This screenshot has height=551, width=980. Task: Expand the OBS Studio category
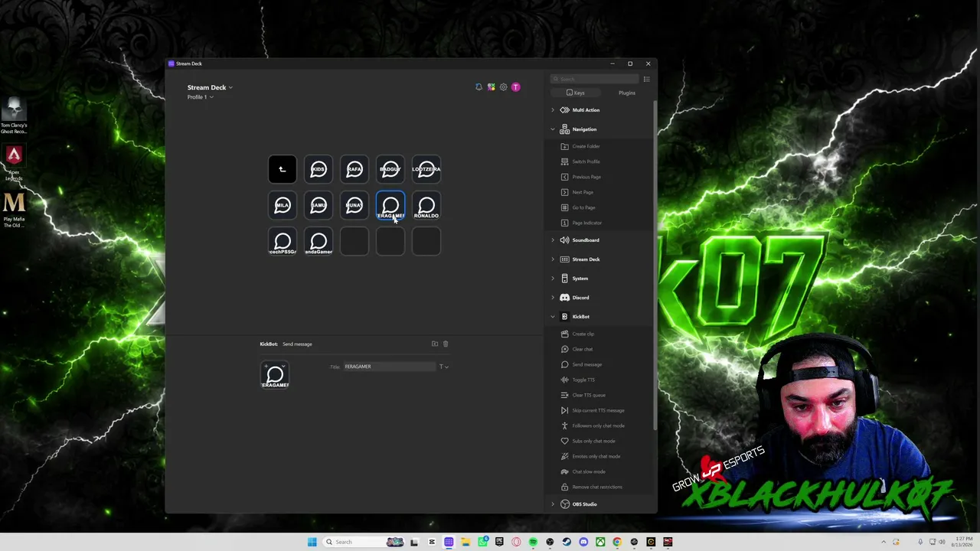click(553, 504)
